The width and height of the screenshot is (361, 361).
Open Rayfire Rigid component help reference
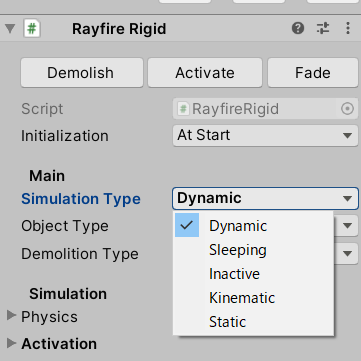point(298,28)
